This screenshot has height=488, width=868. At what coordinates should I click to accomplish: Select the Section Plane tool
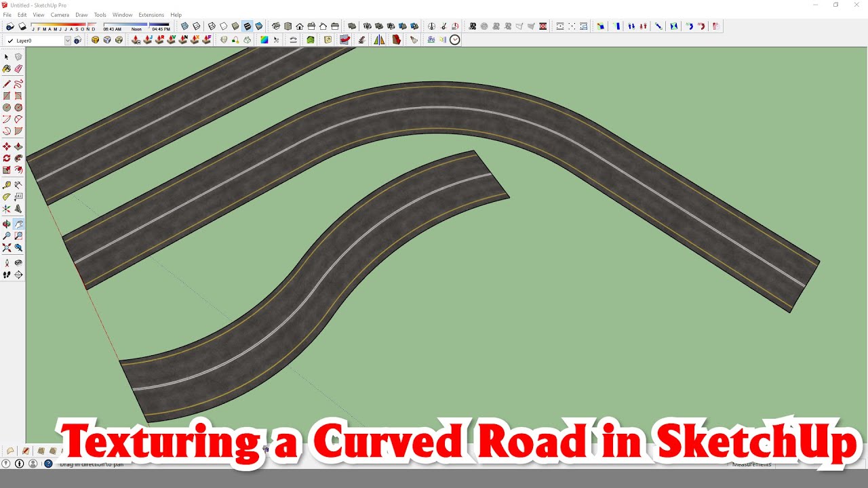(18, 274)
